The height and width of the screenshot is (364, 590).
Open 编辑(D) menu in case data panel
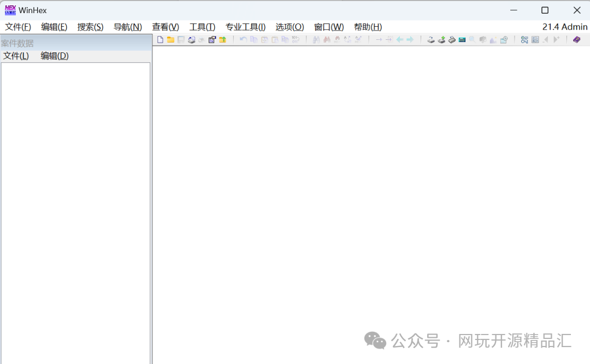point(54,56)
